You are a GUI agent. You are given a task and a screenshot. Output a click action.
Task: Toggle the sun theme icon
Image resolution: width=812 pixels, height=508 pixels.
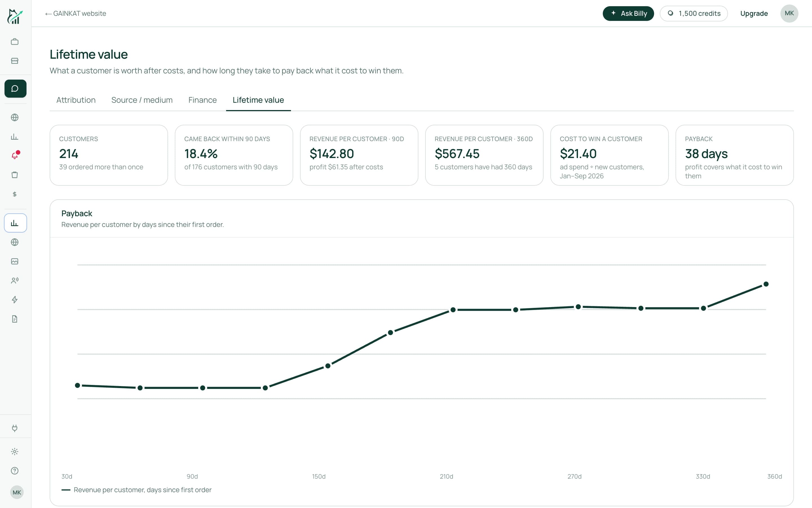click(14, 452)
